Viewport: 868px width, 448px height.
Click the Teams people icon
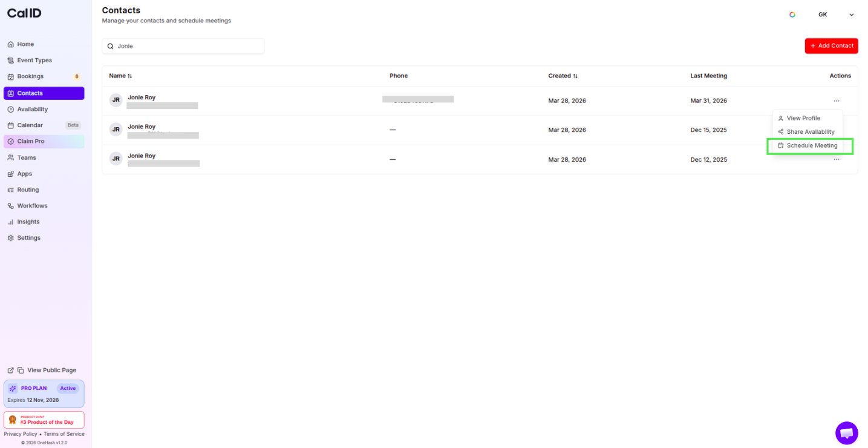click(x=11, y=158)
